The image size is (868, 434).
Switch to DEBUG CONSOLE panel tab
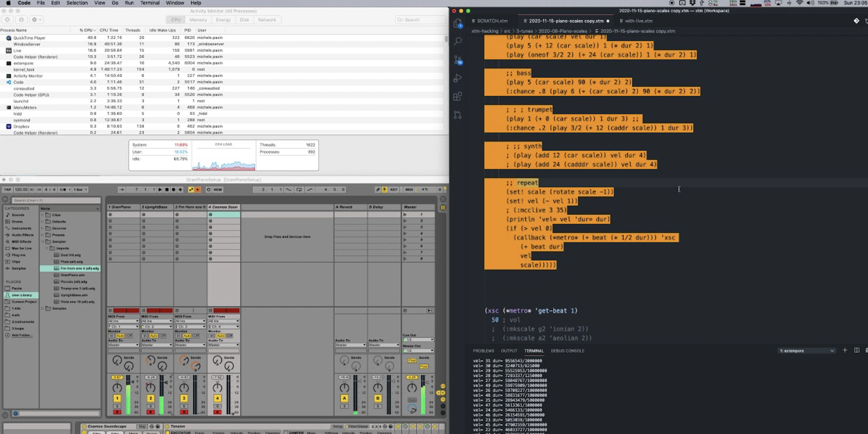[567, 350]
